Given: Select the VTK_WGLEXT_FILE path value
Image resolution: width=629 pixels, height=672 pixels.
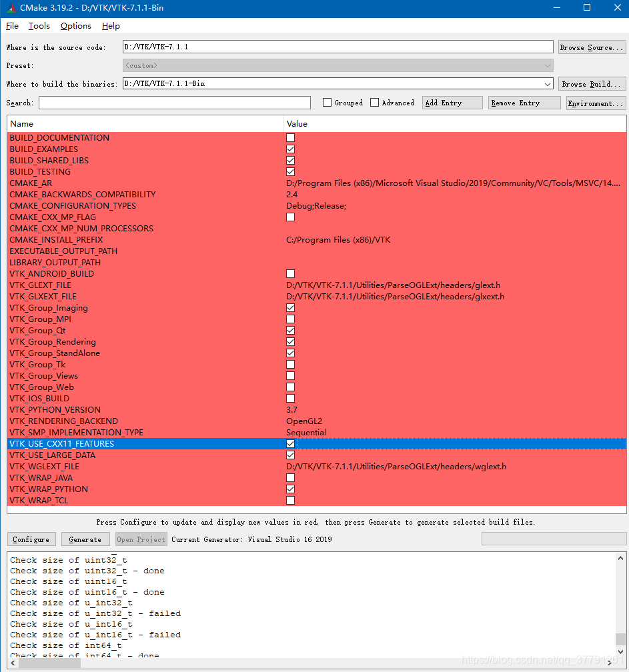Looking at the screenshot, I should coord(396,467).
